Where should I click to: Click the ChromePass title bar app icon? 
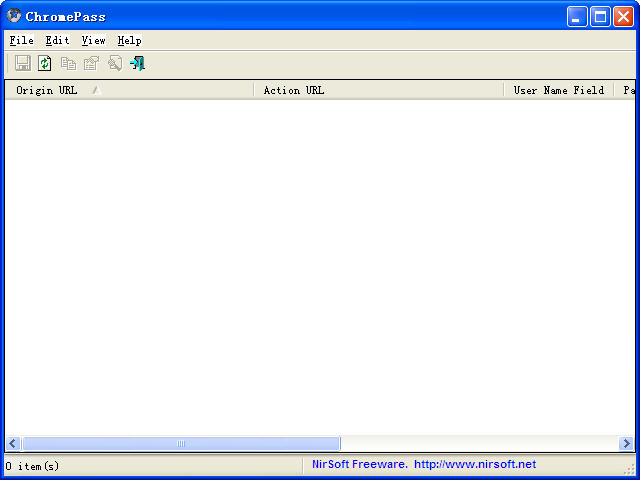pos(14,16)
